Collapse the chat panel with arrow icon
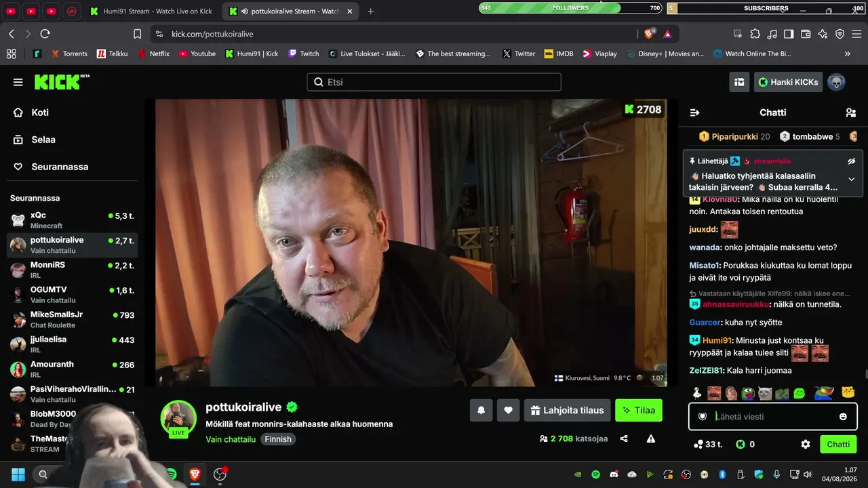Image resolution: width=868 pixels, height=488 pixels. (694, 113)
